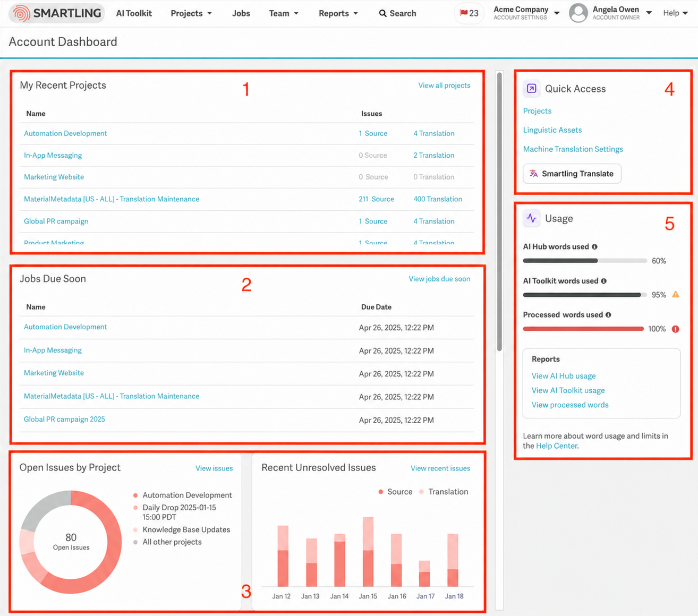Click info icon beside AI Toolkit words used
This screenshot has height=616, width=698.
[x=603, y=281]
